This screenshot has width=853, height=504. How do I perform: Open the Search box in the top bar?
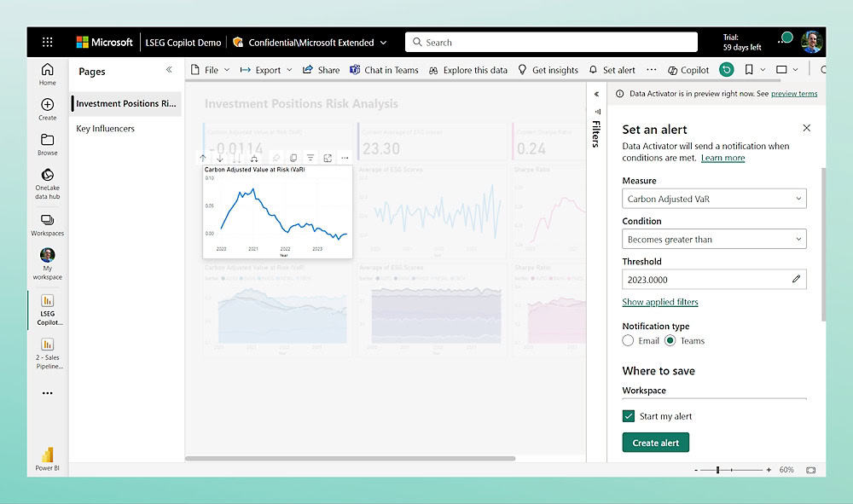click(550, 41)
